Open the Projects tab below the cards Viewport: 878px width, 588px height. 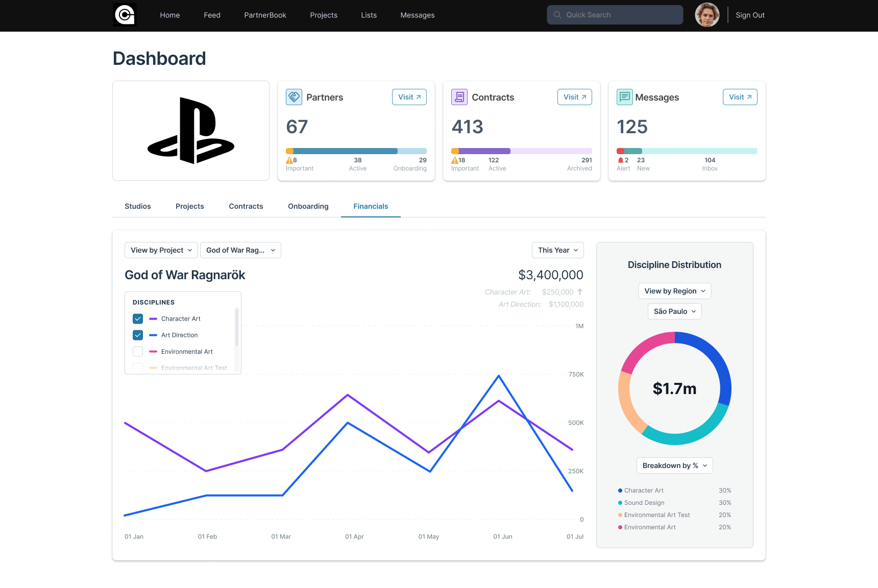(x=190, y=206)
